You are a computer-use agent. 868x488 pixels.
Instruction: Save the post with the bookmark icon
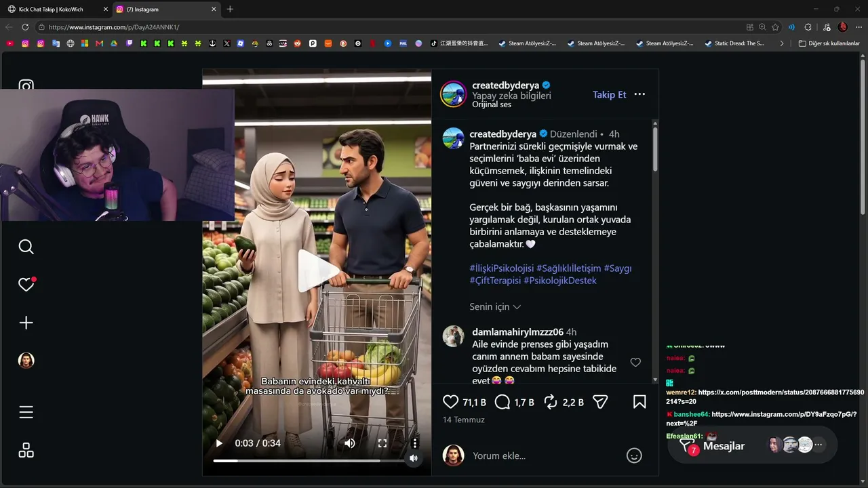tap(639, 402)
